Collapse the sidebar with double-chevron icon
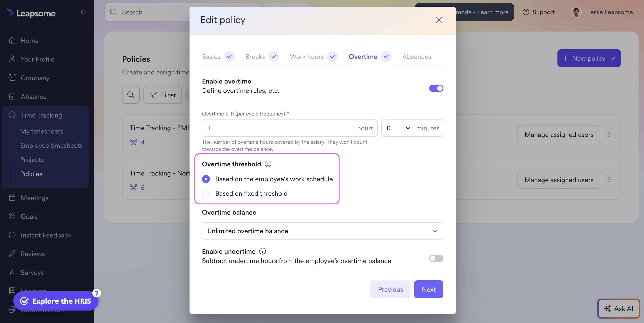This screenshot has width=644, height=323. coord(83,12)
